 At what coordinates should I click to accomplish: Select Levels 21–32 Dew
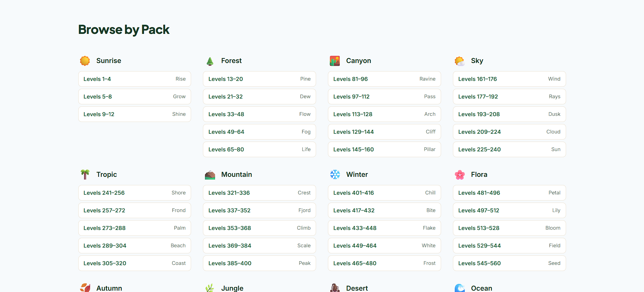tap(259, 97)
